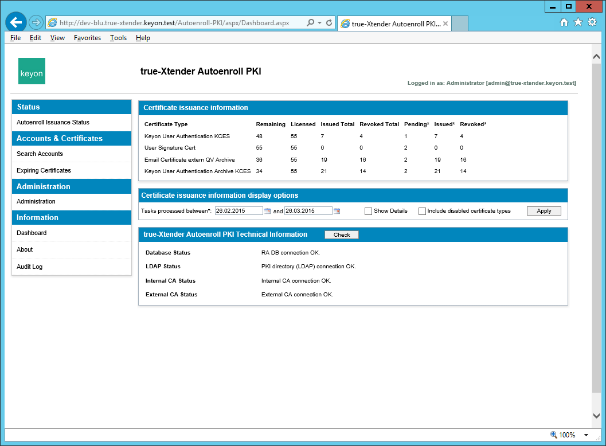Click the end date input field
Viewport: 606px width, 446px height.
pyautogui.click(x=308, y=211)
